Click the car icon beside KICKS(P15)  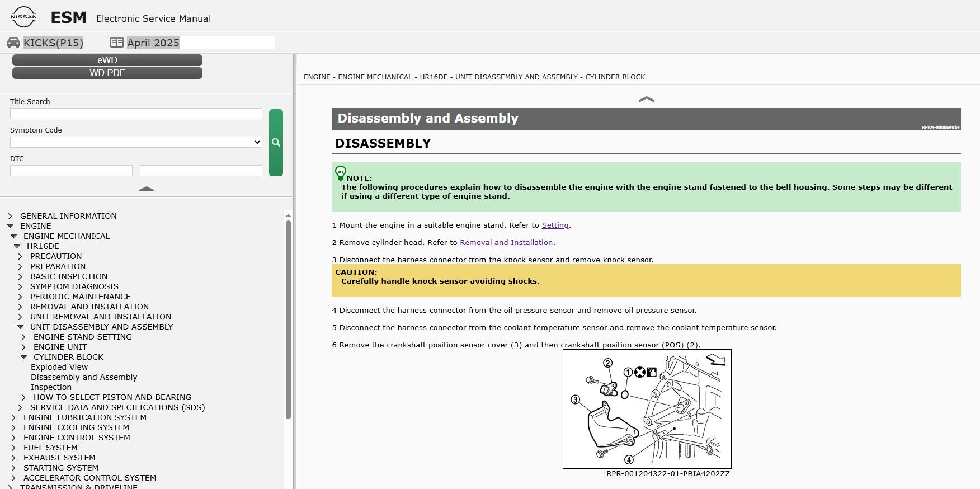pos(13,43)
